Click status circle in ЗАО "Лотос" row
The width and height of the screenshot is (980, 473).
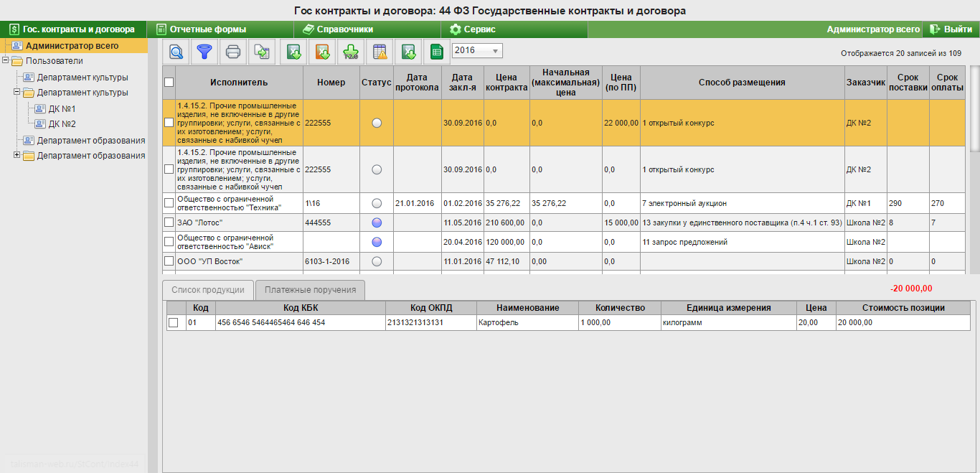coord(377,223)
